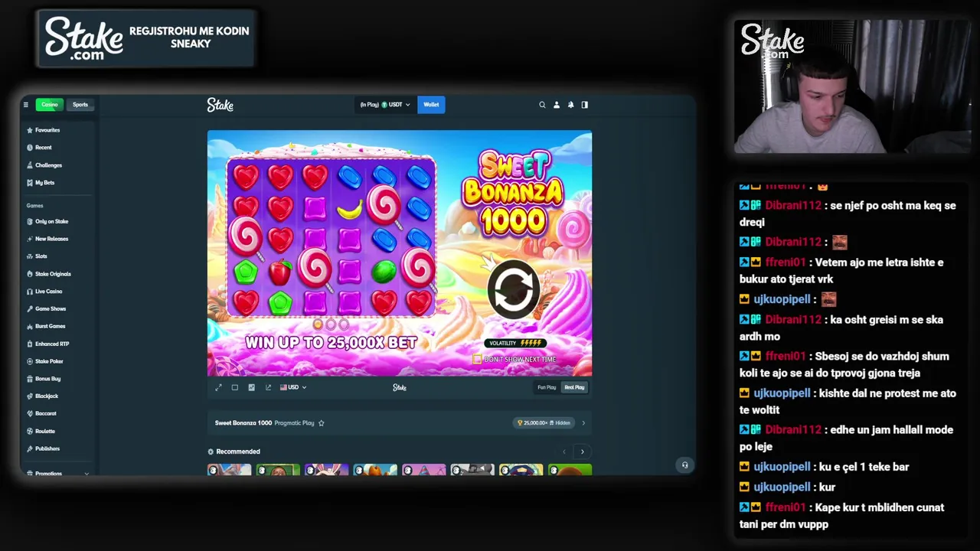Viewport: 980px width, 551px height.
Task: Select the first intro slide dot
Action: (318, 324)
